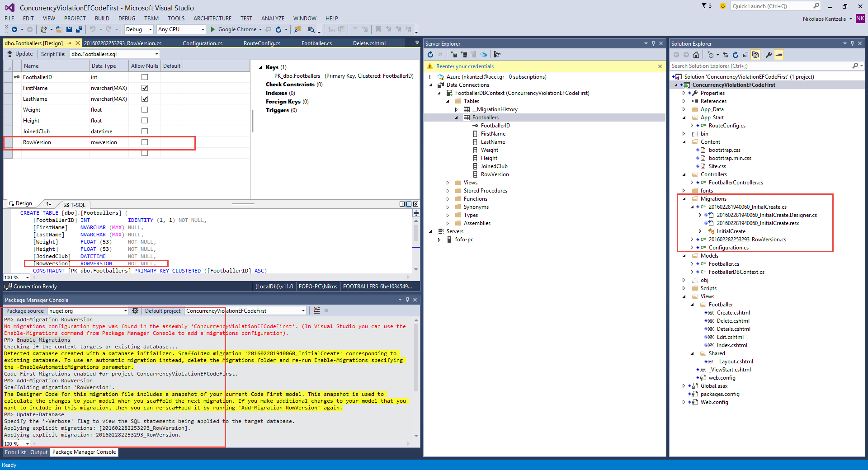This screenshot has width=868, height=470.
Task: Open Properties with the wrench icon
Action: (x=769, y=55)
